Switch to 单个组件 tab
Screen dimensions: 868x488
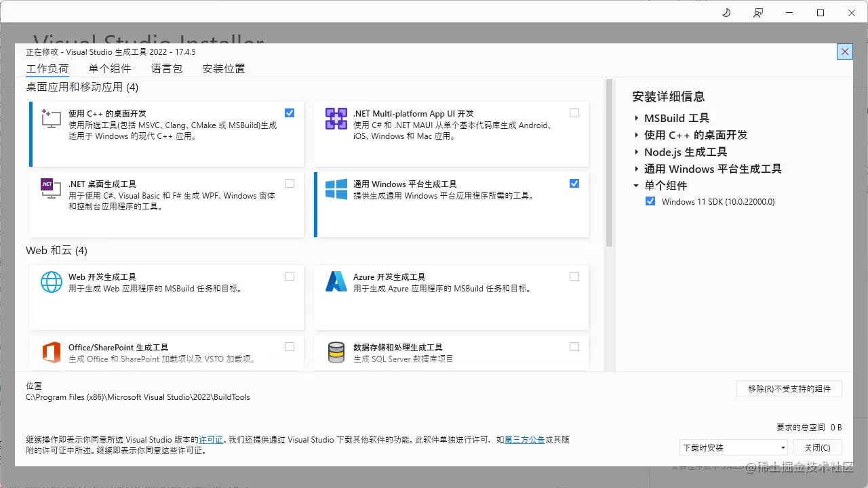point(110,68)
